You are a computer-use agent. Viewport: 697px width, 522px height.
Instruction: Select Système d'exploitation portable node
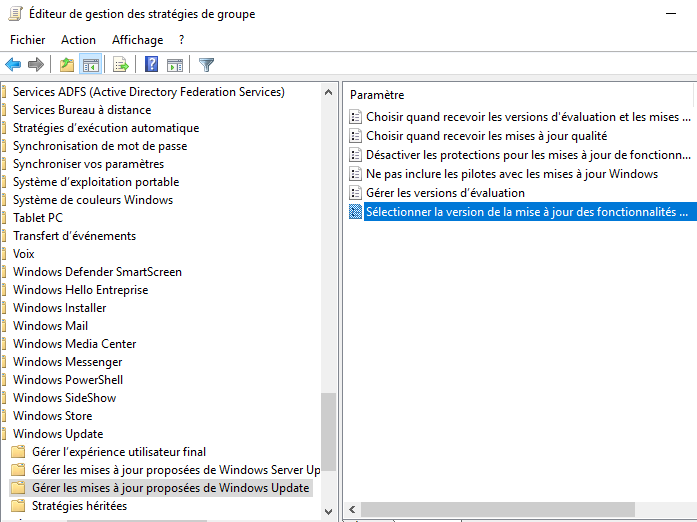pos(96,182)
